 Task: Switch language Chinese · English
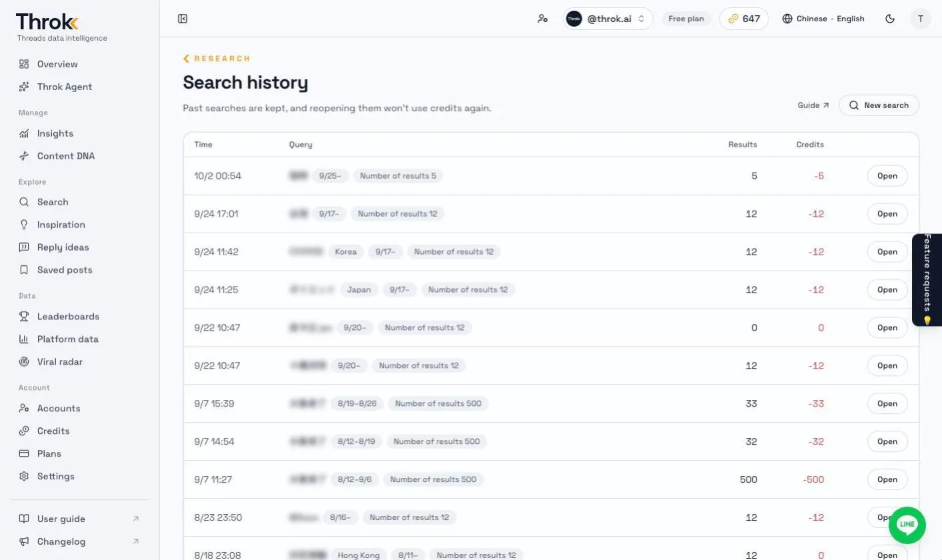[x=823, y=19]
